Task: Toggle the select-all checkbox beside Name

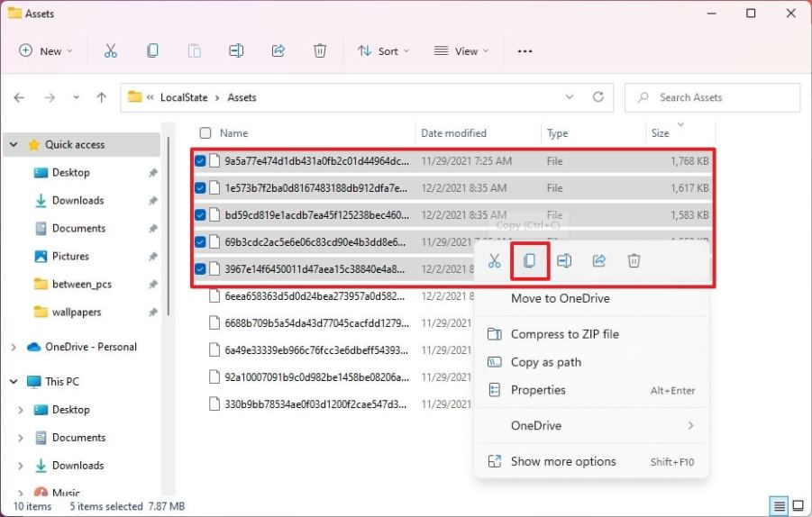Action: [205, 133]
